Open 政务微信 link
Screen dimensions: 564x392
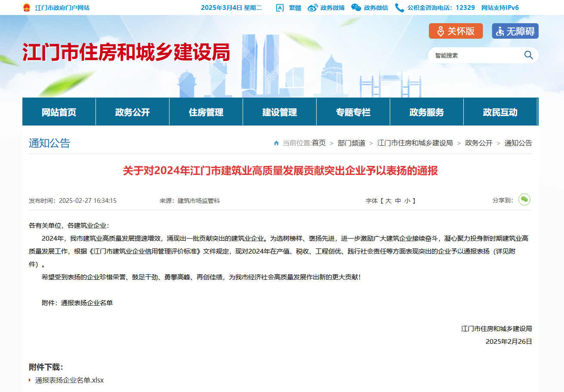pyautogui.click(x=376, y=8)
